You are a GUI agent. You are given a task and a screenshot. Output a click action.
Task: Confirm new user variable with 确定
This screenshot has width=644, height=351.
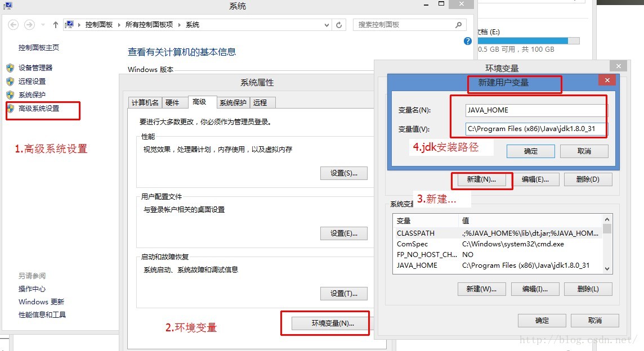coord(531,151)
